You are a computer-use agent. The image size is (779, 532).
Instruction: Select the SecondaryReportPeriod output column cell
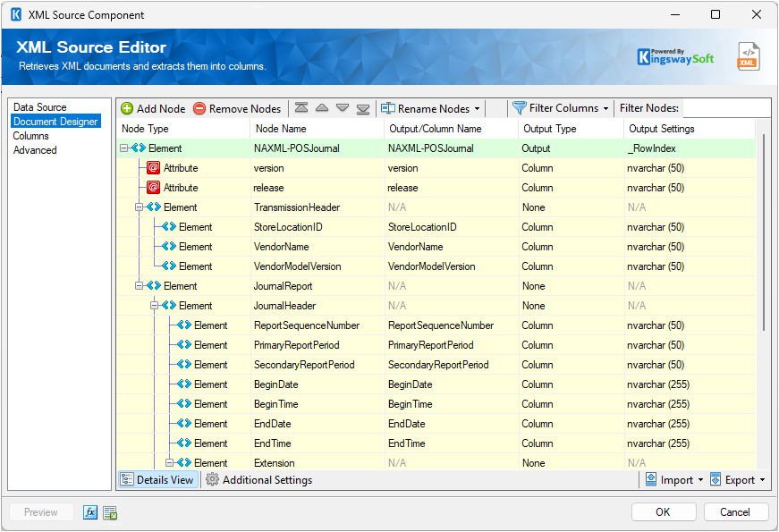pyautogui.click(x=451, y=365)
